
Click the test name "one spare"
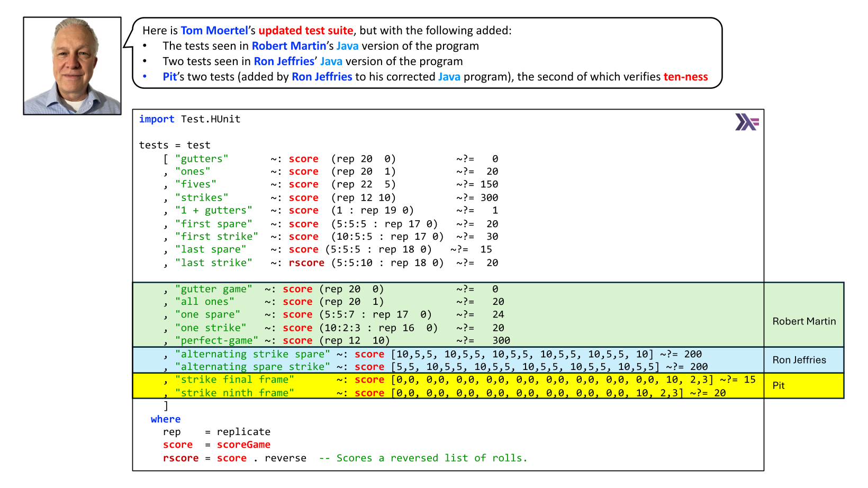pos(208,314)
